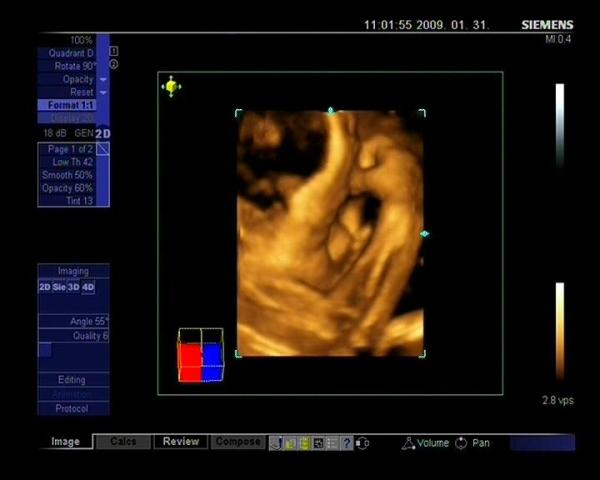Switch imaging mode to 2D
600x480 pixels.
coord(44,287)
